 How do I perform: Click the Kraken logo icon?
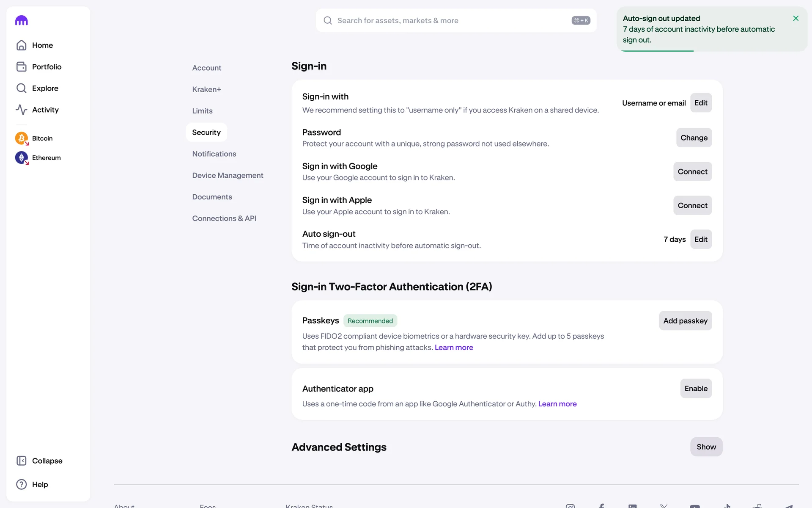(21, 20)
